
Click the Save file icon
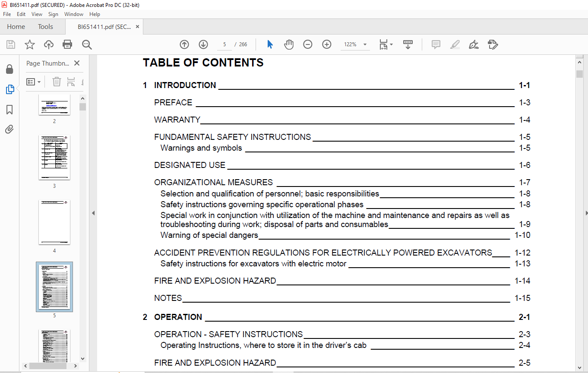[x=11, y=44]
